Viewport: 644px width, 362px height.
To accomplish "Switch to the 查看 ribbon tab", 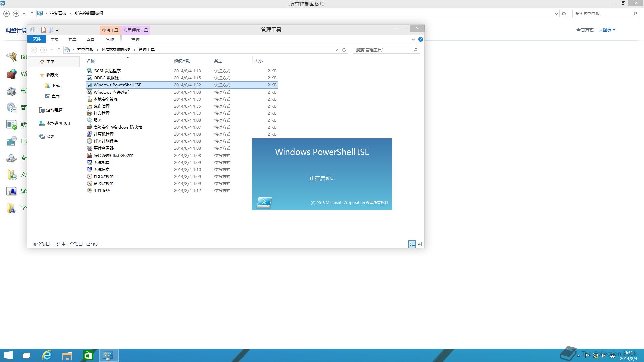I will pos(90,39).
